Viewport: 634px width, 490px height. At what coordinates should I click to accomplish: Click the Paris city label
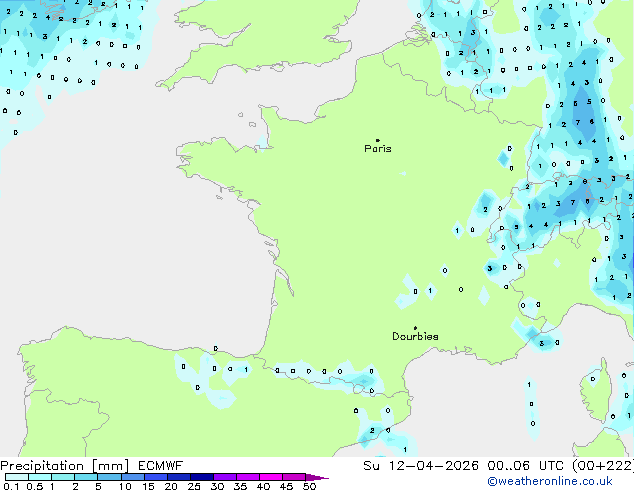[x=378, y=149]
